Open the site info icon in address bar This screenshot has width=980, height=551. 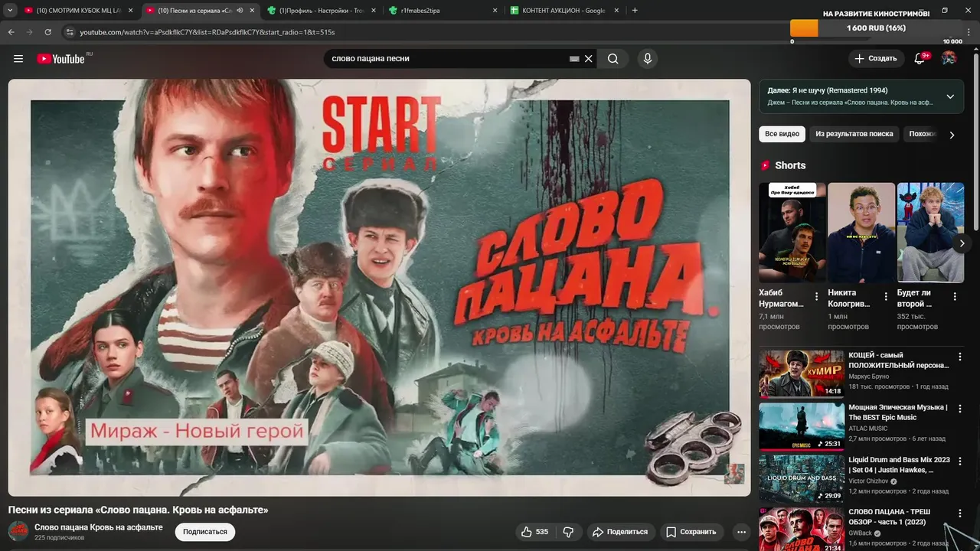[x=70, y=32]
